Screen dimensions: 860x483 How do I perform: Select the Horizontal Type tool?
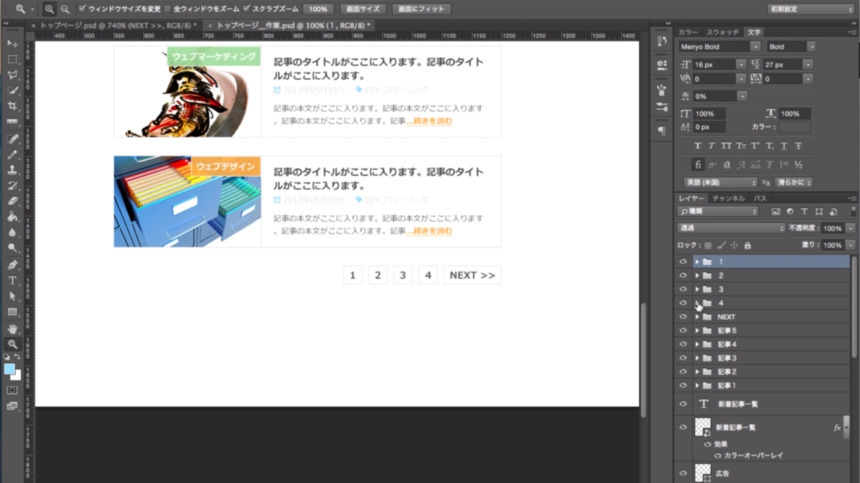pos(12,281)
